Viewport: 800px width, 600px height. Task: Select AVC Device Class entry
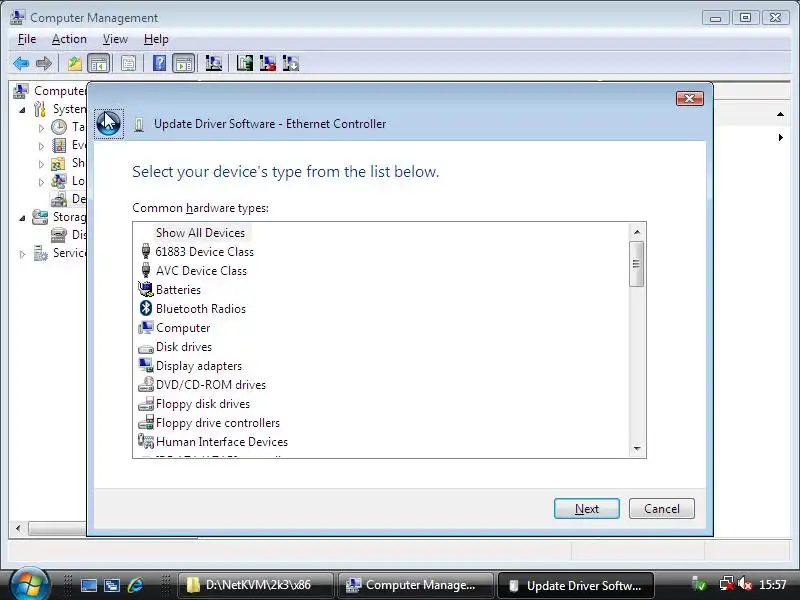pos(201,270)
